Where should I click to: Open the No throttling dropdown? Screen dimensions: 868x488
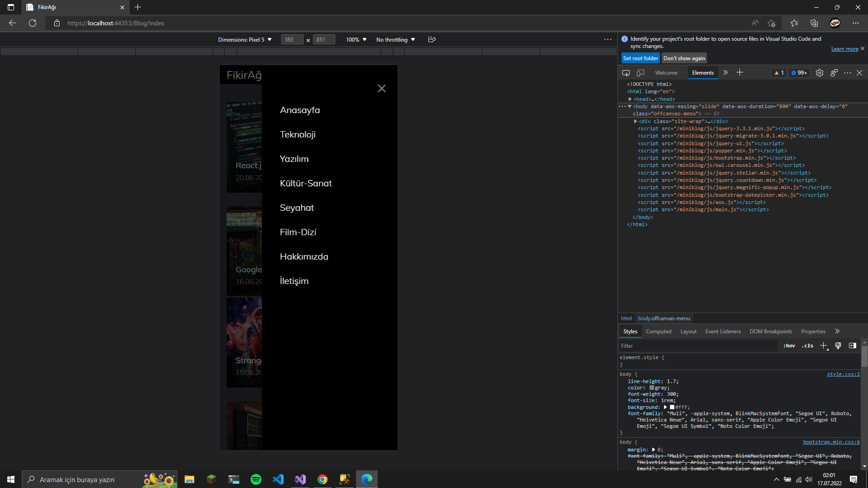coord(396,40)
